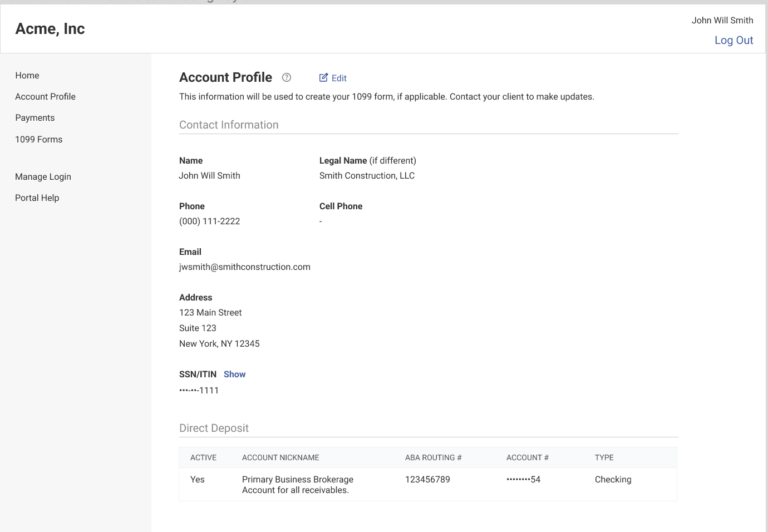Click the TYPE column header
The image size is (768, 532).
[x=604, y=458]
